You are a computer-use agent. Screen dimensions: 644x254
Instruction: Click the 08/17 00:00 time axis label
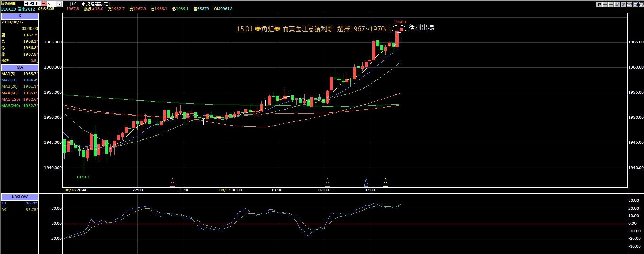(231, 190)
